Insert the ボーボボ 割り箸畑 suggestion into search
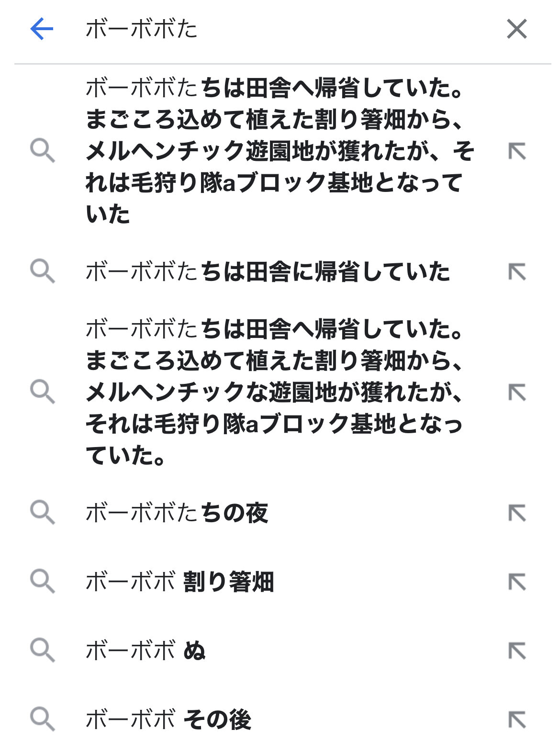 point(516,582)
